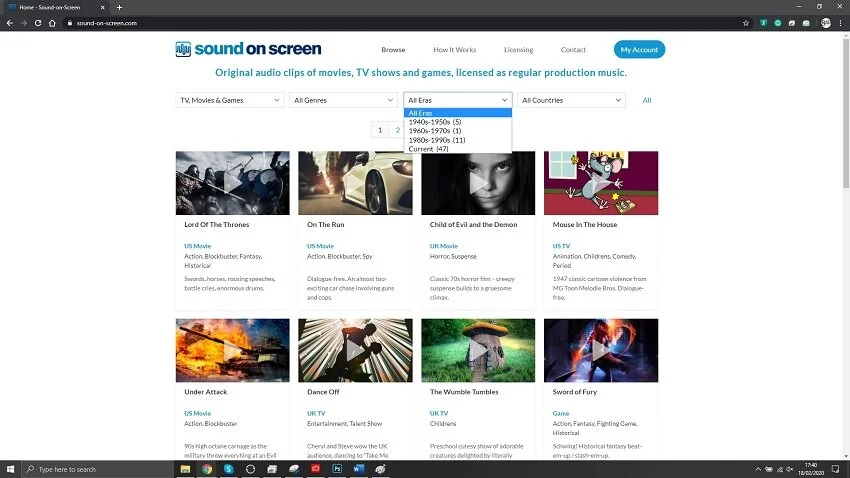Open File Explorer from the taskbar
This screenshot has width=850, height=478.
point(185,469)
